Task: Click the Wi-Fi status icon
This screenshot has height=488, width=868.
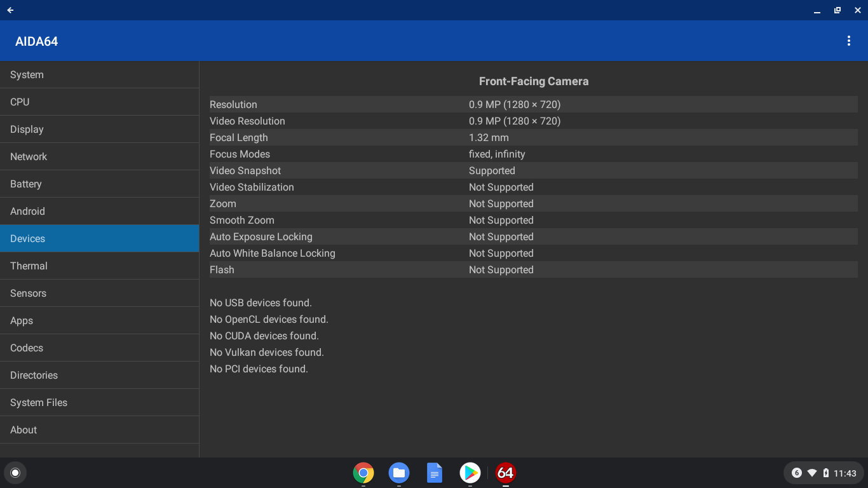Action: pyautogui.click(x=812, y=473)
